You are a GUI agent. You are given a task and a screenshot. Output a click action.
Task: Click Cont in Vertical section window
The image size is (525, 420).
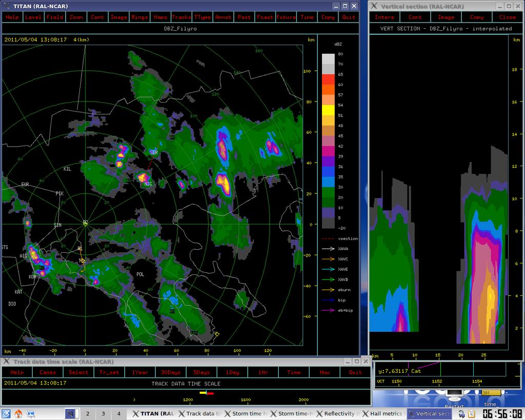tap(415, 17)
